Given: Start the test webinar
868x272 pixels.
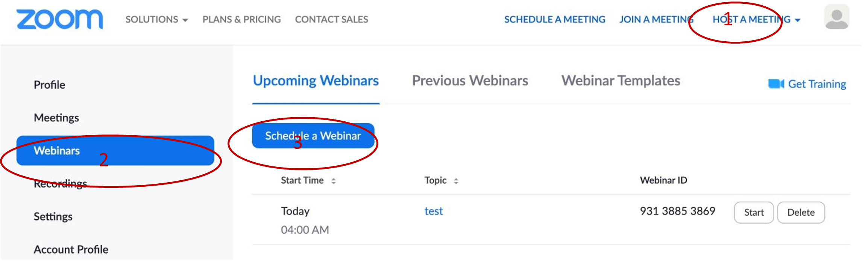Looking at the screenshot, I should tap(753, 213).
